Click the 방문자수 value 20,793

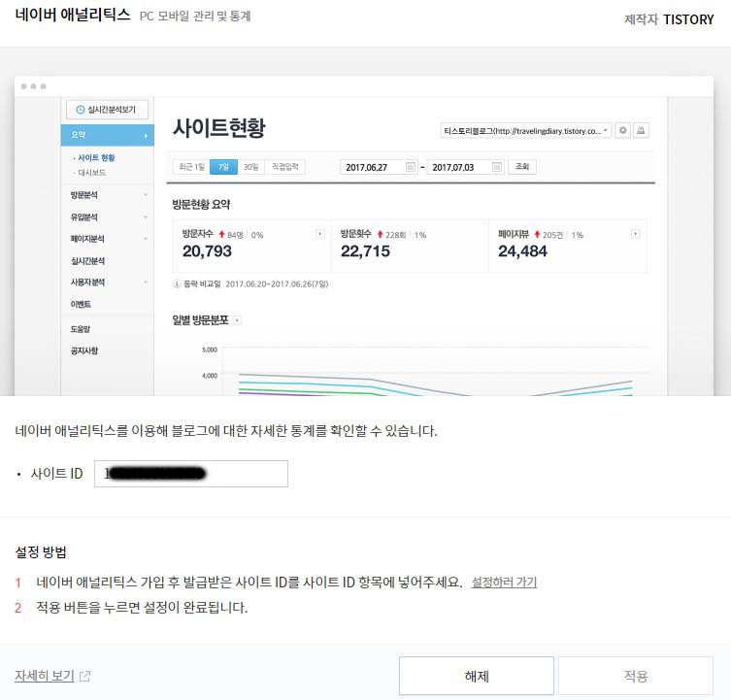207,251
